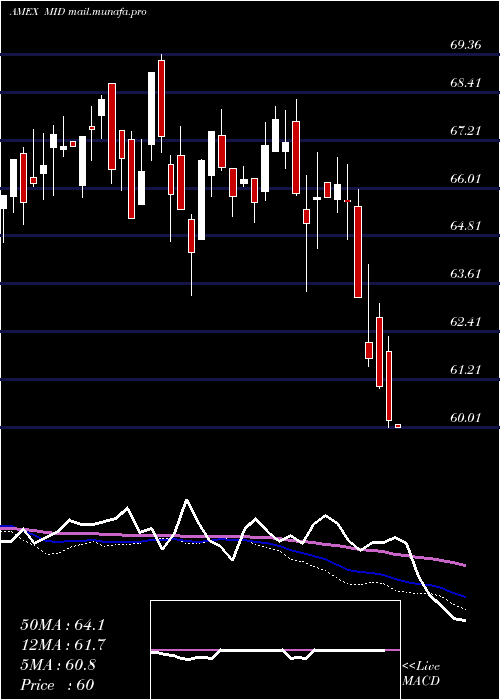Click the 60.01 price level label
The image size is (500, 700).
pos(466,418)
